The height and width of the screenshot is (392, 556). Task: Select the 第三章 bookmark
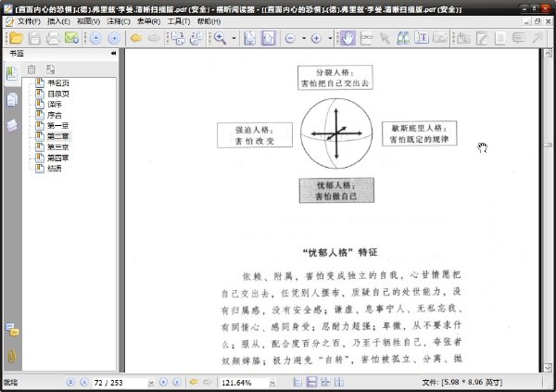pyautogui.click(x=58, y=146)
